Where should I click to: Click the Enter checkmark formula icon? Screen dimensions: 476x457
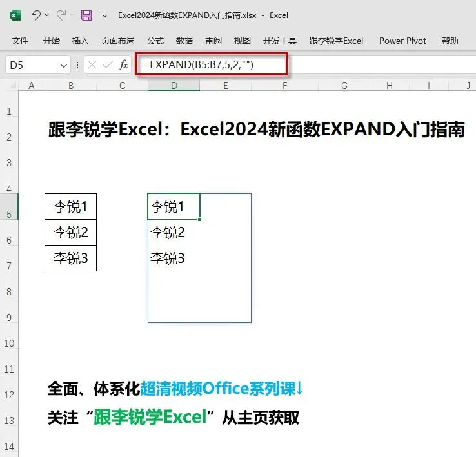[108, 64]
